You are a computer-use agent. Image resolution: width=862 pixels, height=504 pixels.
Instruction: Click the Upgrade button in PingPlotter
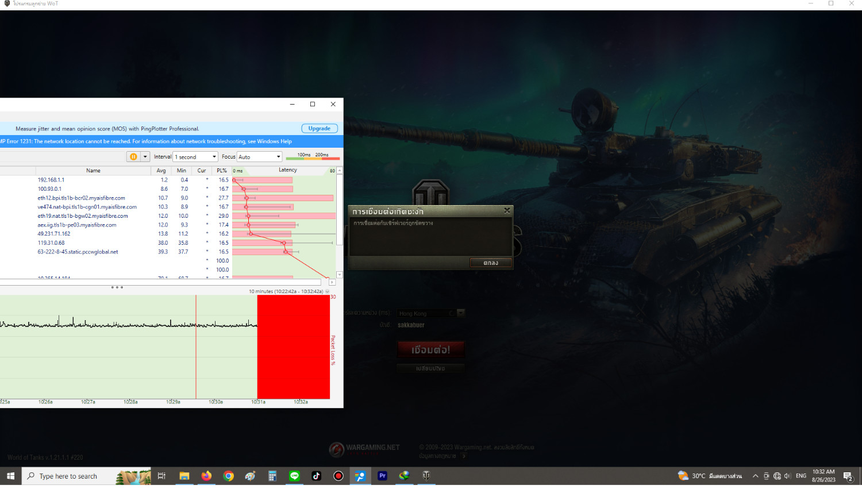pyautogui.click(x=320, y=129)
